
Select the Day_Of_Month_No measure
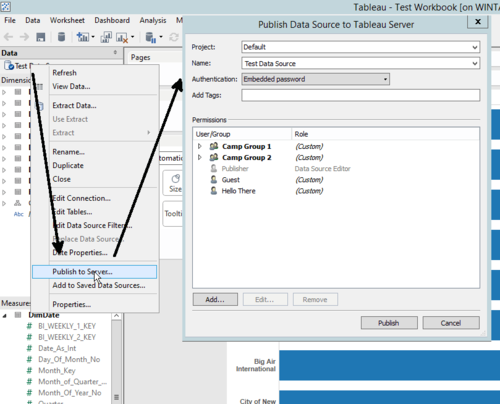click(x=69, y=359)
